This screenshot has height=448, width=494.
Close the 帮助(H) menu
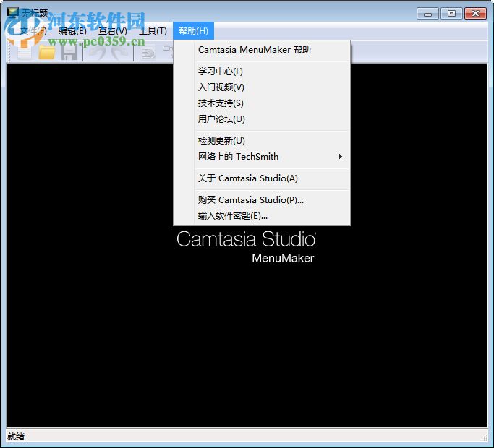coord(193,31)
